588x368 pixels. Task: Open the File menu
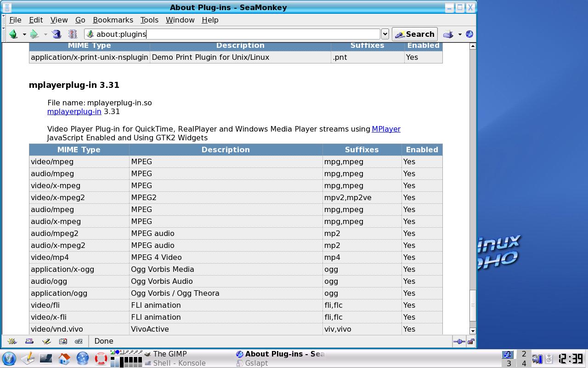tap(15, 20)
